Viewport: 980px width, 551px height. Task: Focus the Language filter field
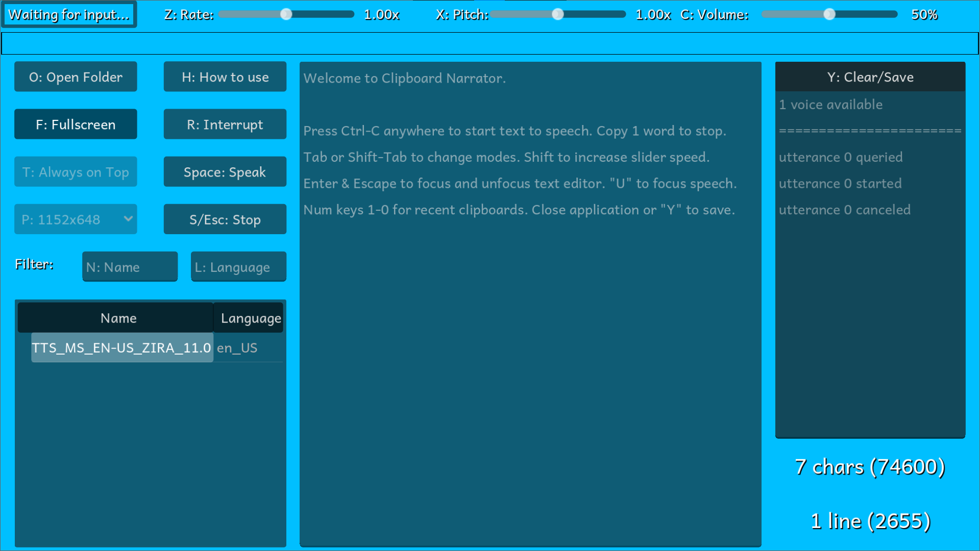click(238, 267)
